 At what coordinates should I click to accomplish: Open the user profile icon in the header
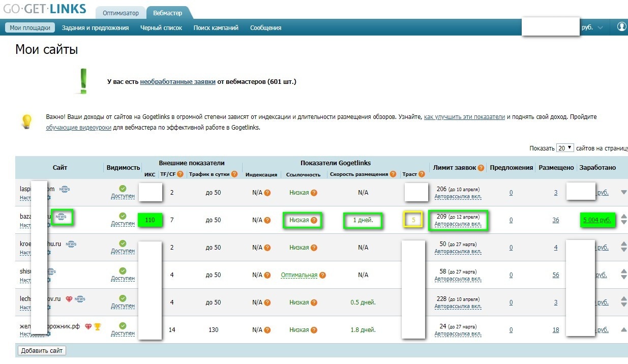point(622,27)
